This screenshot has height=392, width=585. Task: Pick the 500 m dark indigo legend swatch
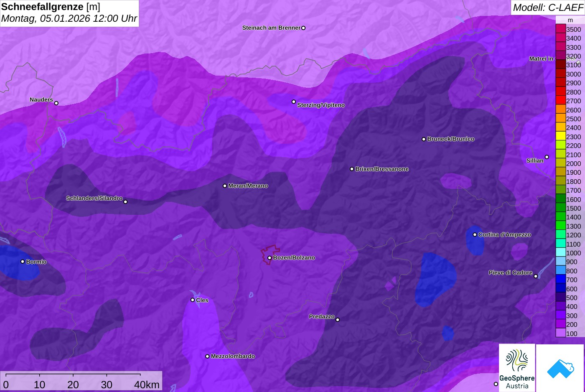click(560, 298)
